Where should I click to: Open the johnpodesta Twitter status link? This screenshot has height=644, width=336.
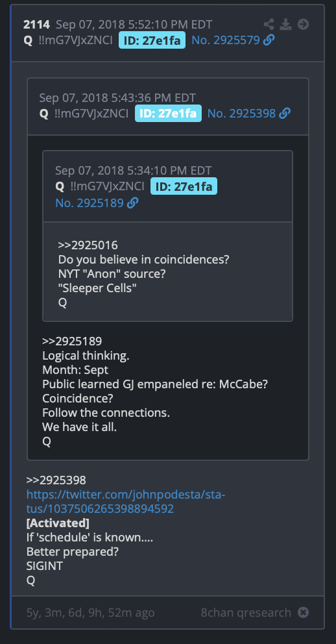pyautogui.click(x=126, y=501)
